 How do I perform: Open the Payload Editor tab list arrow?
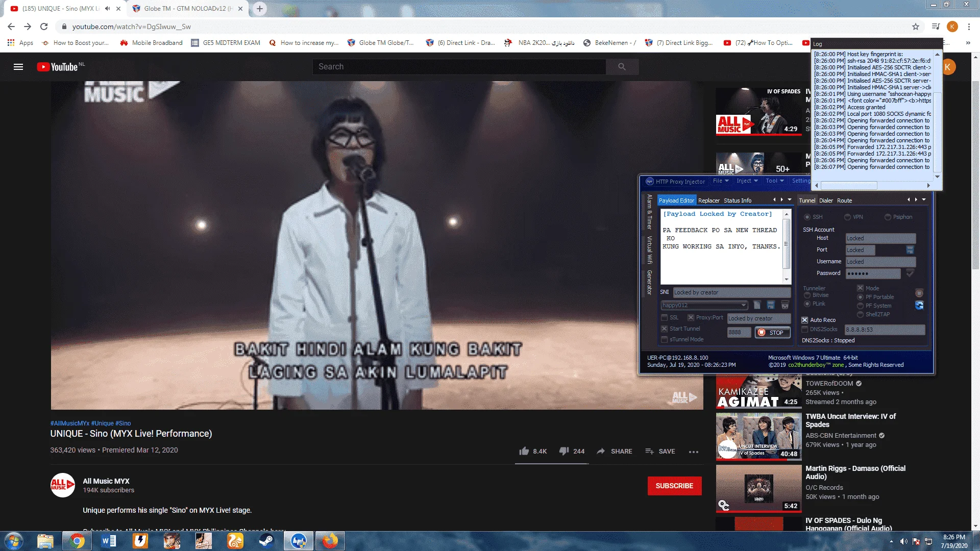790,200
